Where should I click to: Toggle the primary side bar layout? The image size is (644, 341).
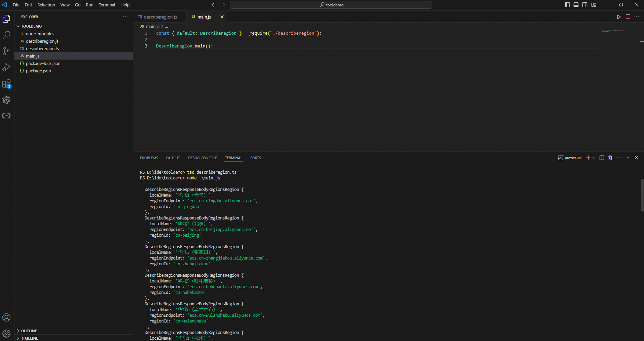[567, 5]
